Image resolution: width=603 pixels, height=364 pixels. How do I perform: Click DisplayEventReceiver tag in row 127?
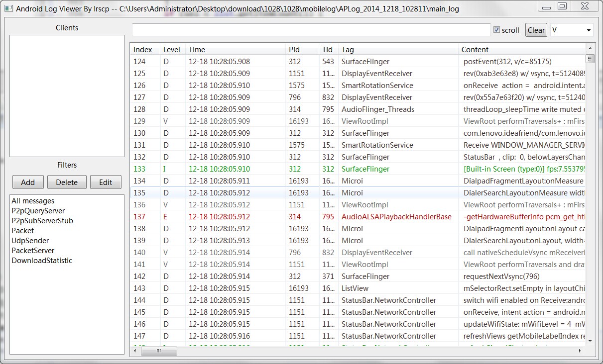coord(377,97)
